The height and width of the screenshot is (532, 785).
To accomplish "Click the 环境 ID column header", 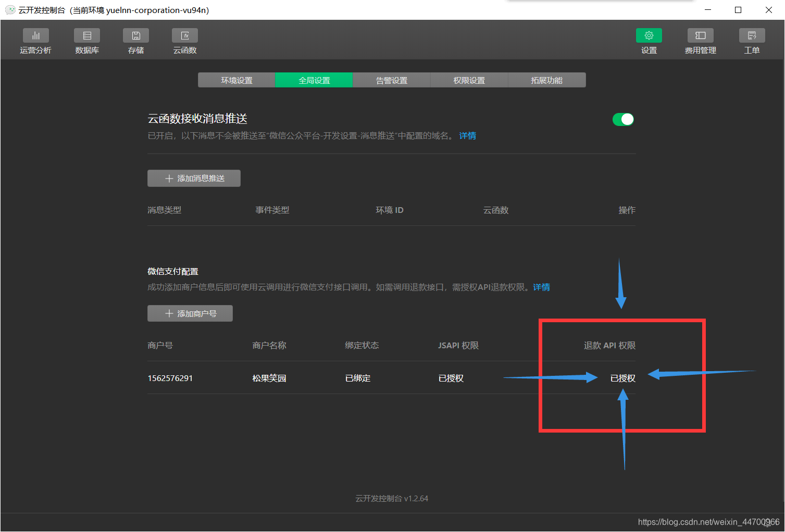I will (390, 210).
